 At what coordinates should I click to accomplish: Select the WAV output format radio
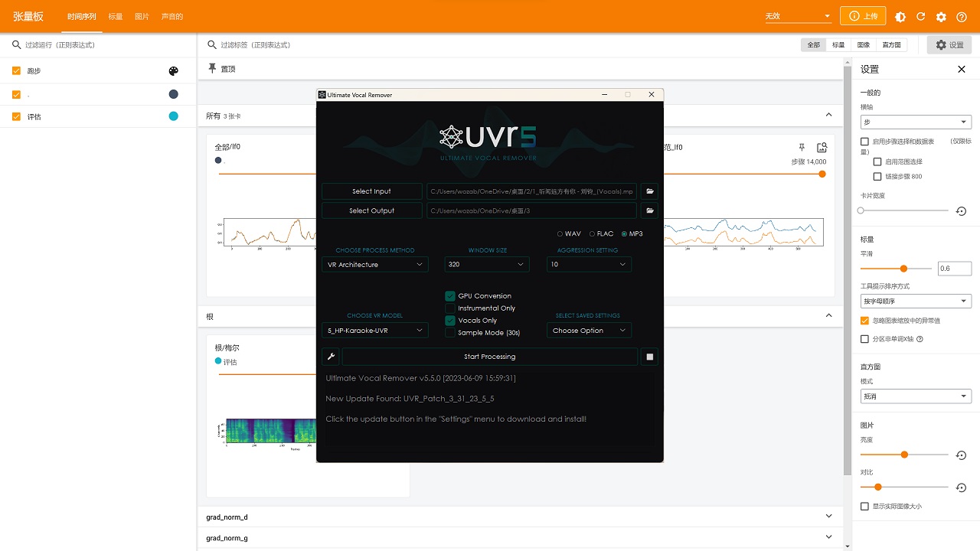click(560, 234)
